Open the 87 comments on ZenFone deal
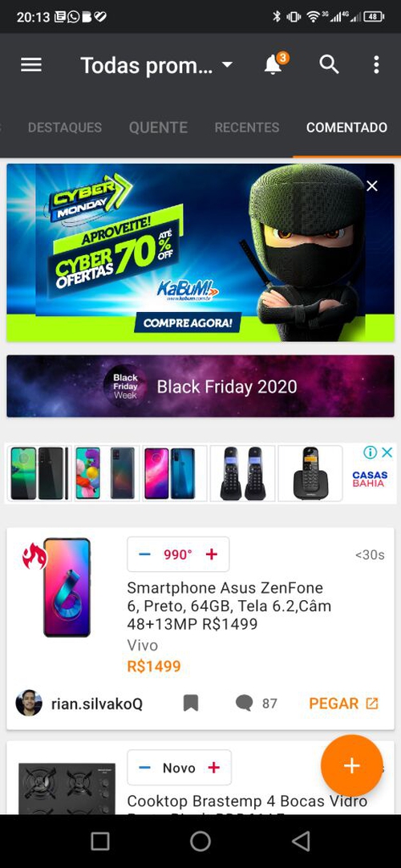 pos(256,704)
